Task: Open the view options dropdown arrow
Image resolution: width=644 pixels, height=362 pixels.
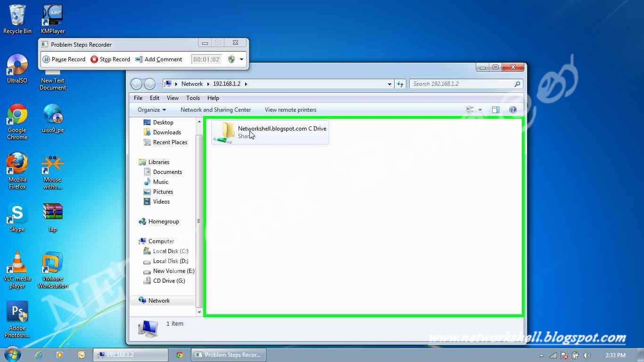Action: [480, 110]
